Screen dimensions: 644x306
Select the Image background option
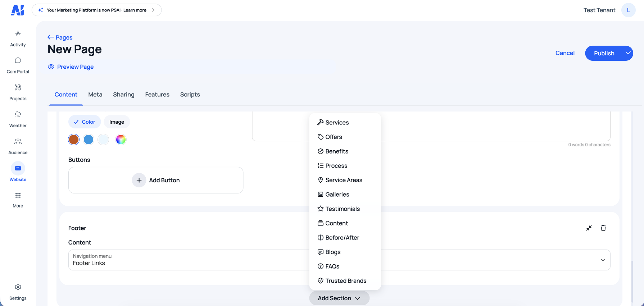click(x=117, y=122)
